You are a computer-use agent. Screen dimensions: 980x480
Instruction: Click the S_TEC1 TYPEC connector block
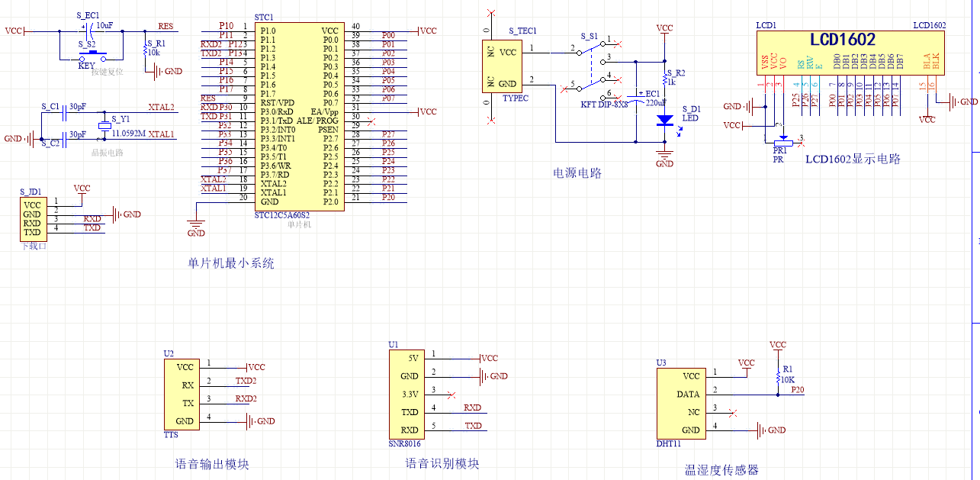click(x=500, y=66)
